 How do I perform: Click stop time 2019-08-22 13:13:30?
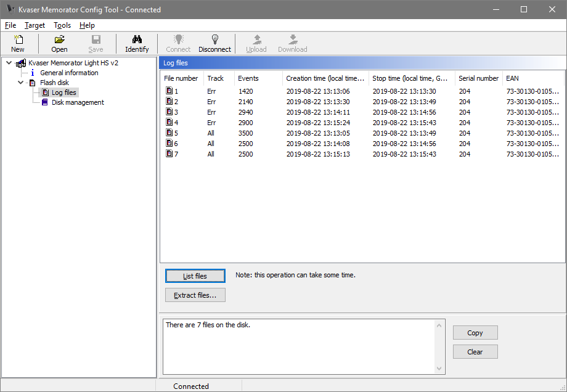pos(404,91)
